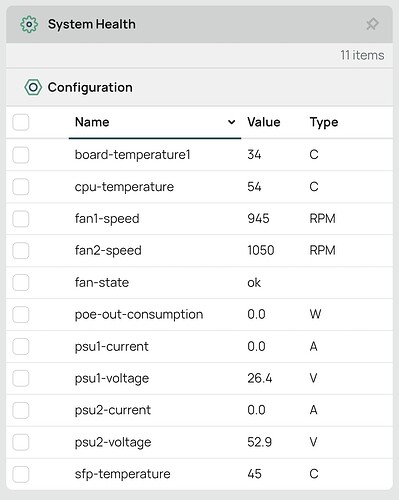Toggle the select-all checkbox in header
Screen dimensions: 399x500
coord(21,122)
